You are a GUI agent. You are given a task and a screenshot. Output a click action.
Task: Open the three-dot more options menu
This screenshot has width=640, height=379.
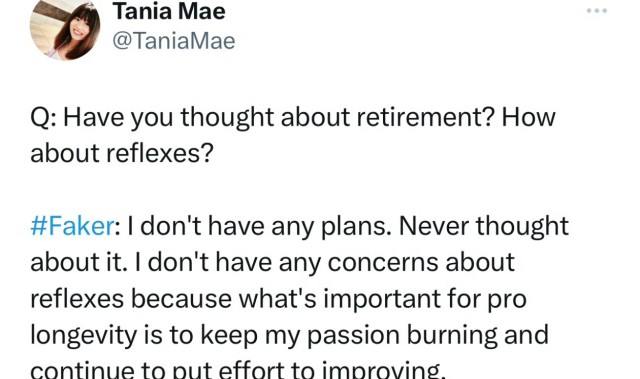click(596, 11)
